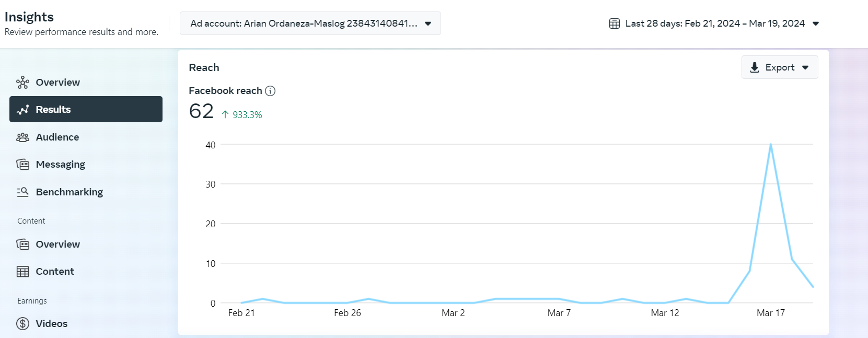This screenshot has height=338, width=868.
Task: Click the Results chart icon
Action: 22,110
